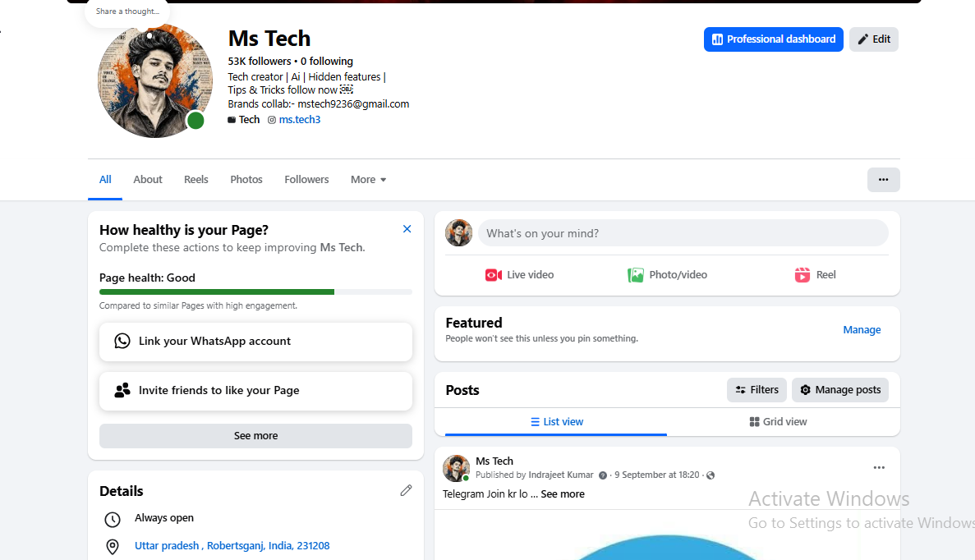
Task: Click the Page health progress bar
Action: pos(255,291)
